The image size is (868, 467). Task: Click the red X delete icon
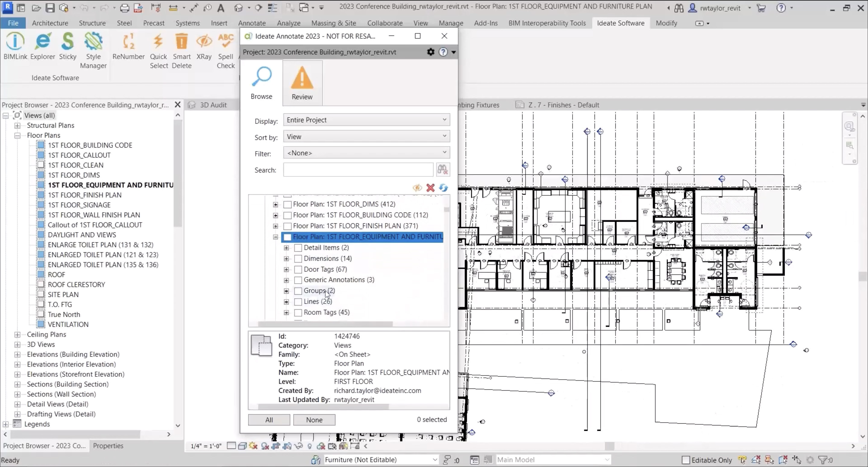430,188
